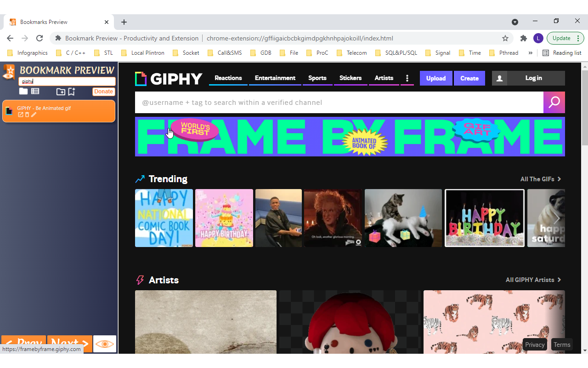Click the GIPHY logo
This screenshot has height=368, width=588.
pos(168,78)
